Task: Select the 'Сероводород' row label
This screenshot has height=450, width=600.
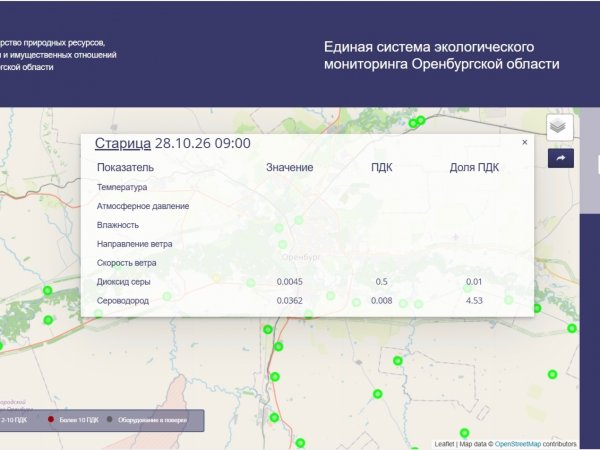Action: (x=122, y=301)
